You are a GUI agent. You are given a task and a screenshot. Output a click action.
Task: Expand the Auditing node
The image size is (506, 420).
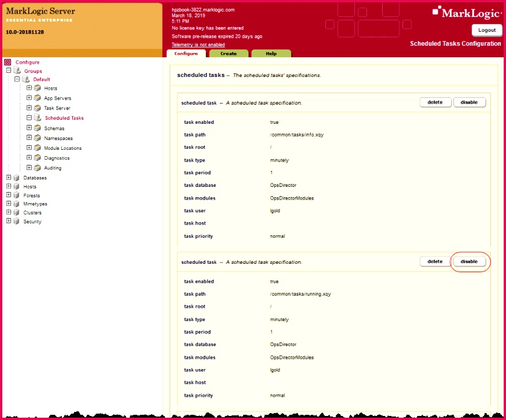(29, 167)
